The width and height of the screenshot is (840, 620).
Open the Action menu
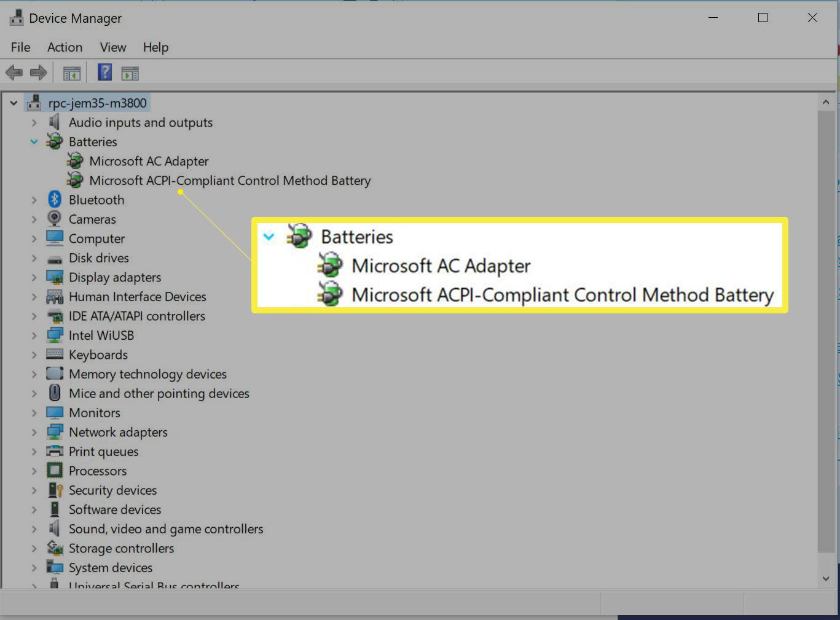coord(65,47)
